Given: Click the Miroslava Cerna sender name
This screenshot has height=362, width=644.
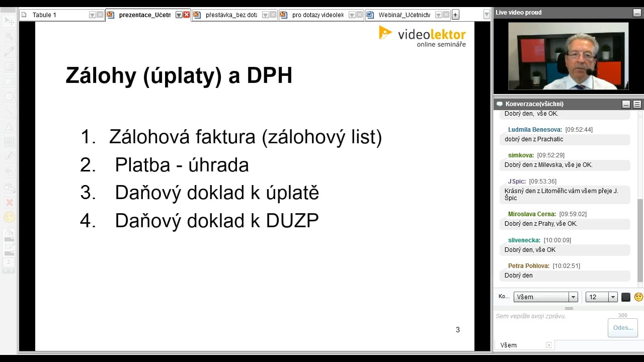Looking at the screenshot, I should [x=532, y=214].
